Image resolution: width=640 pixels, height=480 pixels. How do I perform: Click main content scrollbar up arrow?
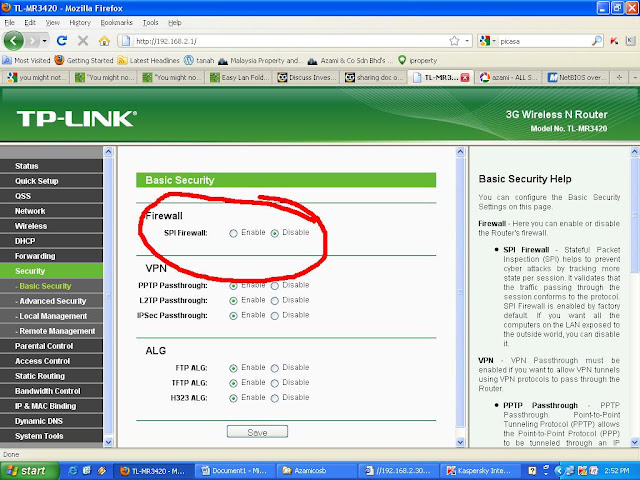(x=460, y=152)
